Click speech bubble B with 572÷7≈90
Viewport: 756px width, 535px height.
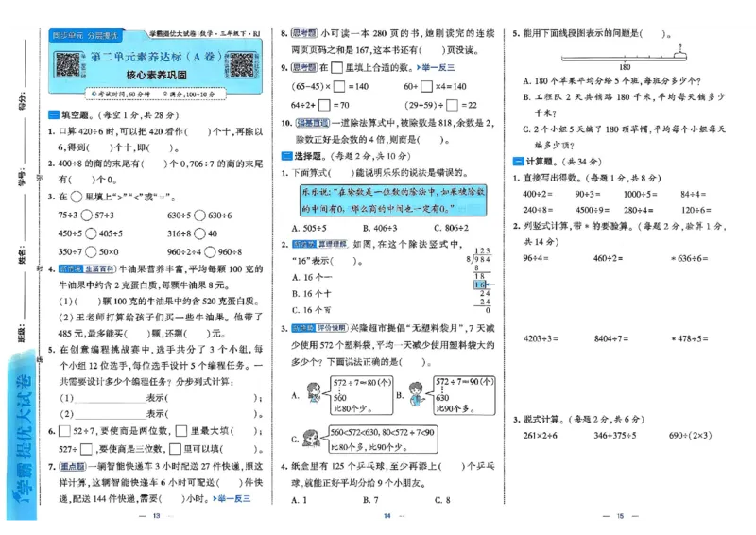tap(464, 396)
